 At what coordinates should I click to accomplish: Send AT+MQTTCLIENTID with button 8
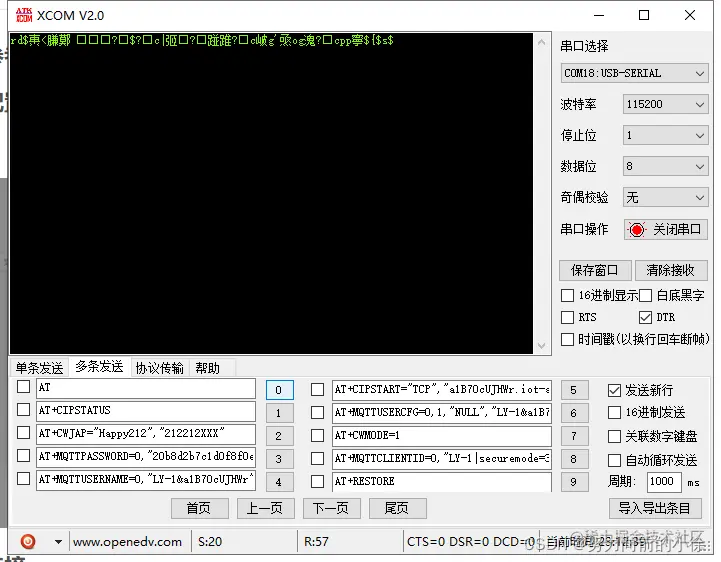point(574,459)
